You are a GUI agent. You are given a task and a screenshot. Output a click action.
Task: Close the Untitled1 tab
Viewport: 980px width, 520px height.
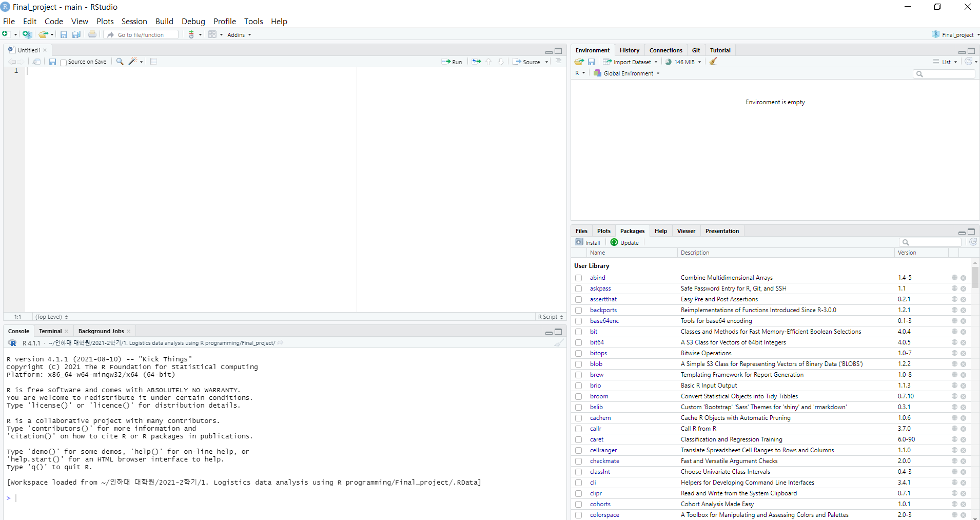point(45,50)
